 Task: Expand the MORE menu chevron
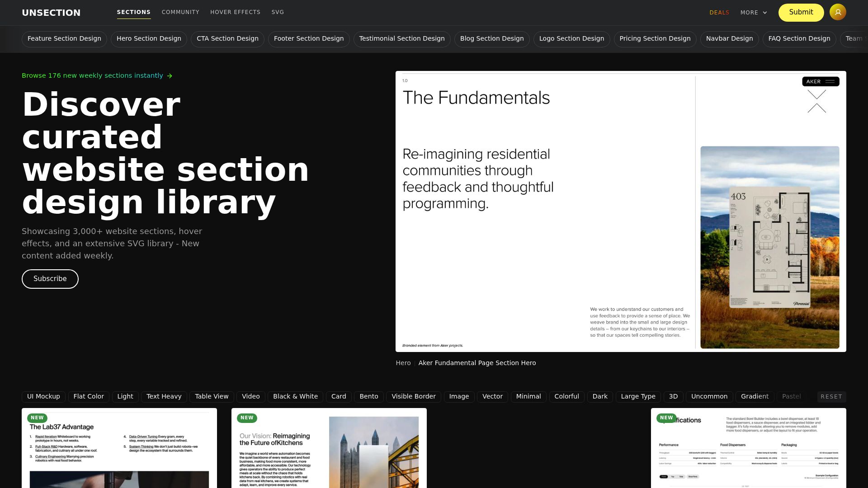click(765, 13)
